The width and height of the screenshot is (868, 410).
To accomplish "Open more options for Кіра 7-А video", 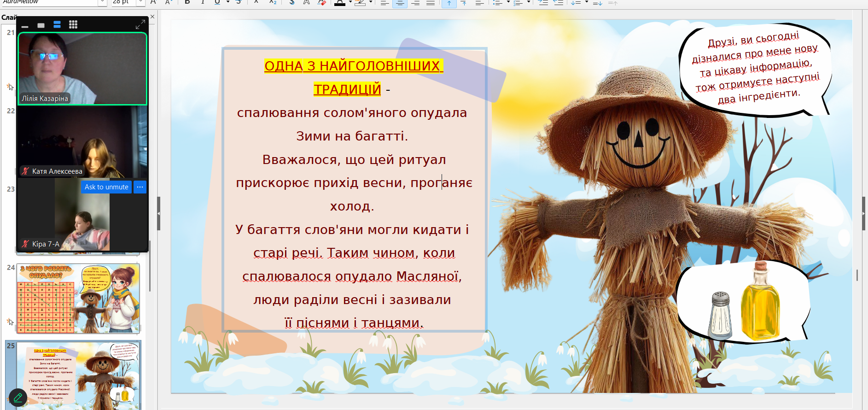I will point(140,187).
